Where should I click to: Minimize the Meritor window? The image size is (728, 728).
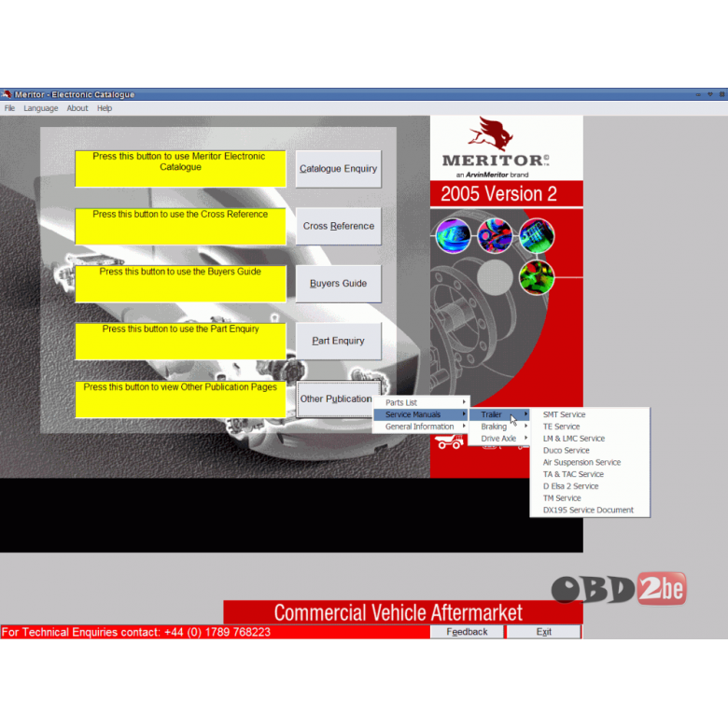698,94
